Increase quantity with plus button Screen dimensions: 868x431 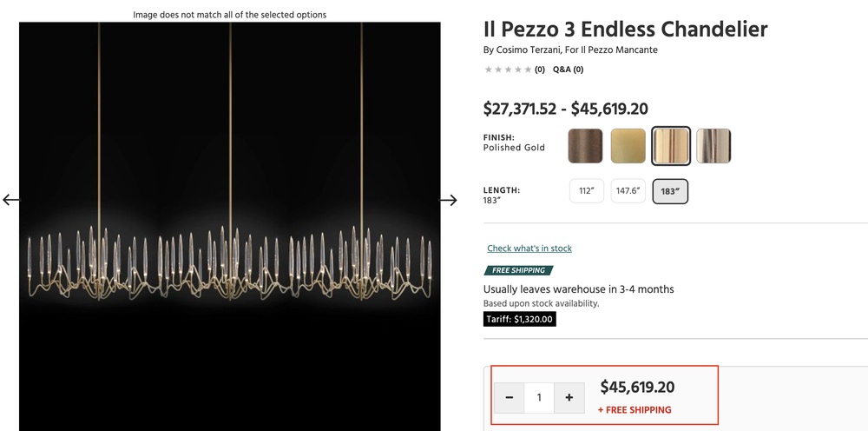click(569, 398)
